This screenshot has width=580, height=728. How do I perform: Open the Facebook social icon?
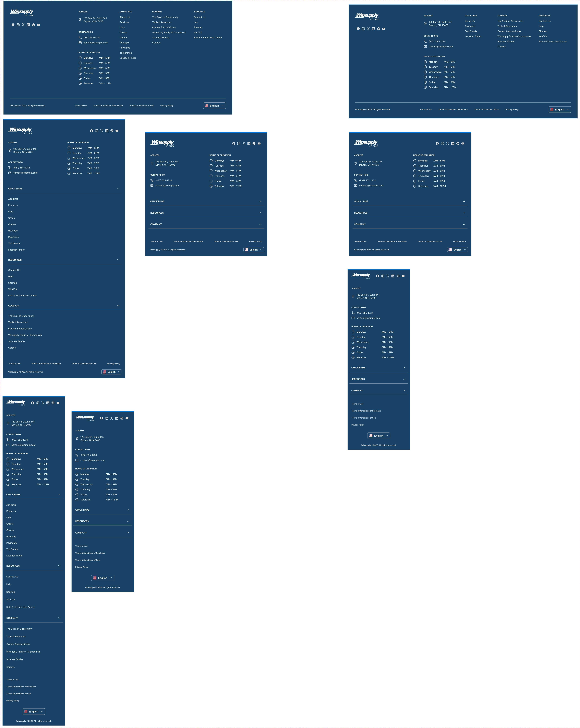pyautogui.click(x=13, y=25)
